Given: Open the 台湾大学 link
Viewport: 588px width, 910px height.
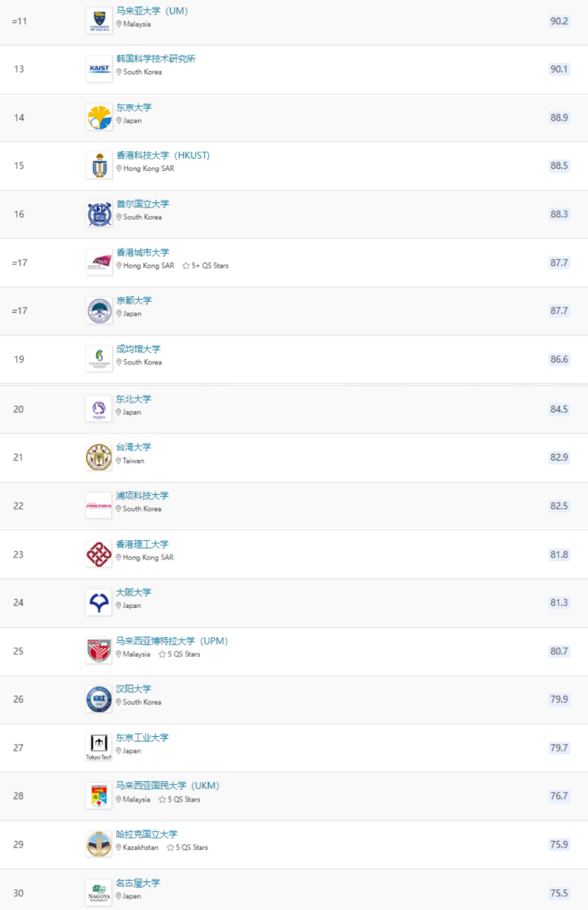Looking at the screenshot, I should click(133, 448).
